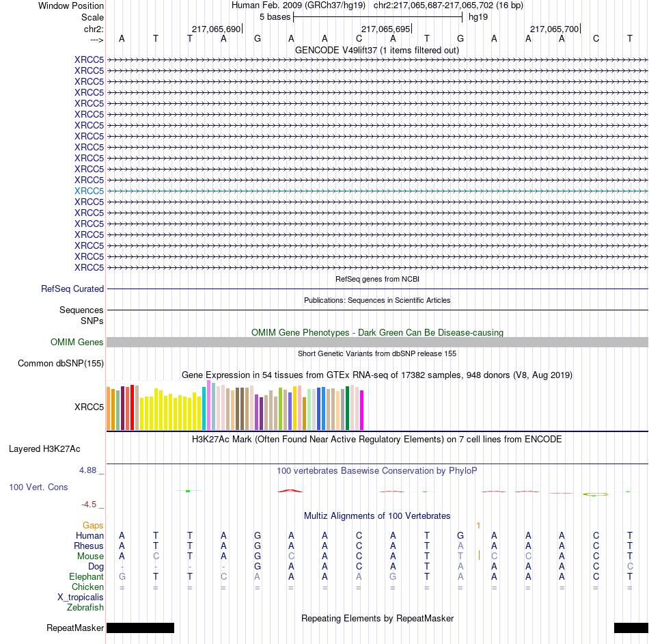The image size is (649, 644).
Task: Click the hg19 label beside scale bar
Action: (x=478, y=17)
